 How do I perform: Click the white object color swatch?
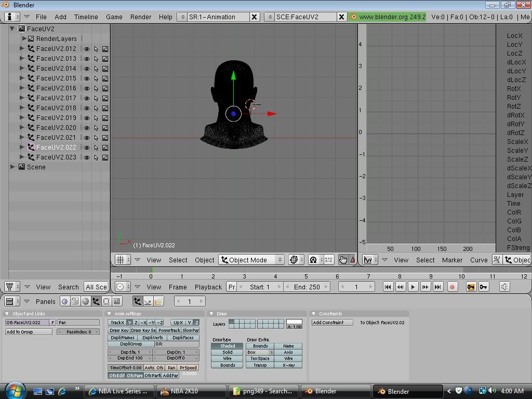pyautogui.click(x=294, y=322)
